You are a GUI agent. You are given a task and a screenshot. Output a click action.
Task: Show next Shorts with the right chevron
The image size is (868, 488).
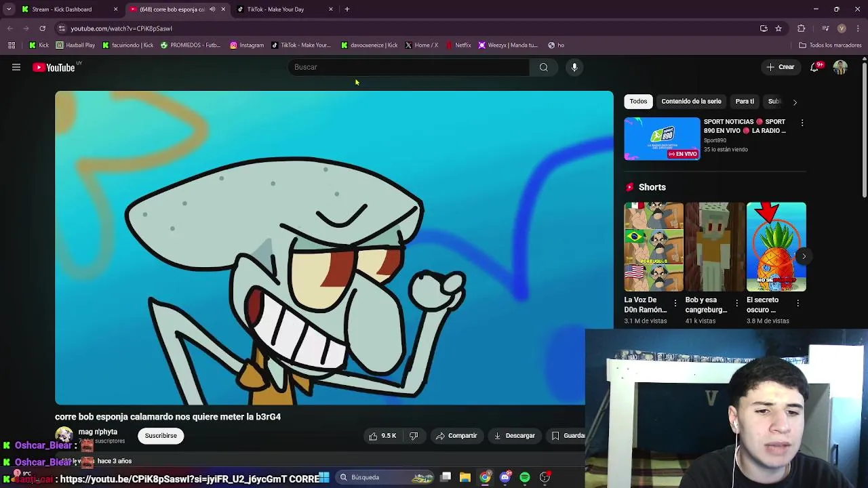point(804,256)
